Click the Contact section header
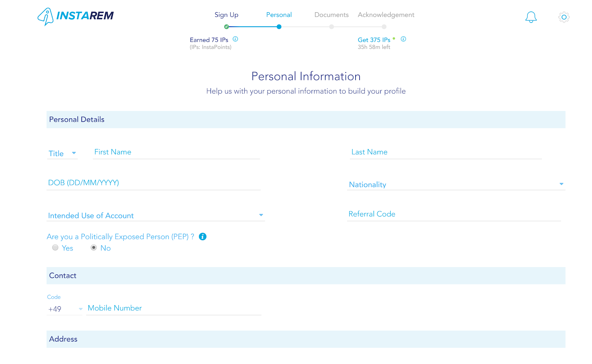This screenshot has width=592, height=364. (x=306, y=276)
